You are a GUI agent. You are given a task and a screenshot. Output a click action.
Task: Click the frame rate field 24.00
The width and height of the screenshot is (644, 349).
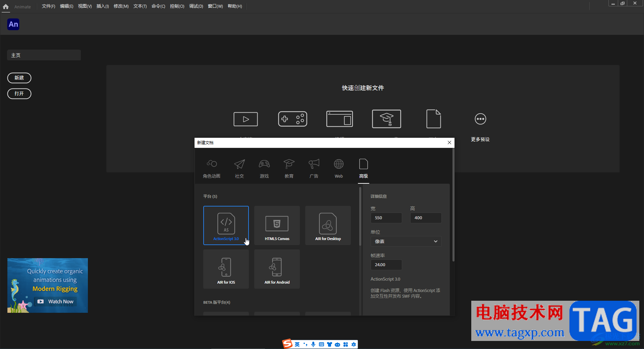tap(386, 265)
